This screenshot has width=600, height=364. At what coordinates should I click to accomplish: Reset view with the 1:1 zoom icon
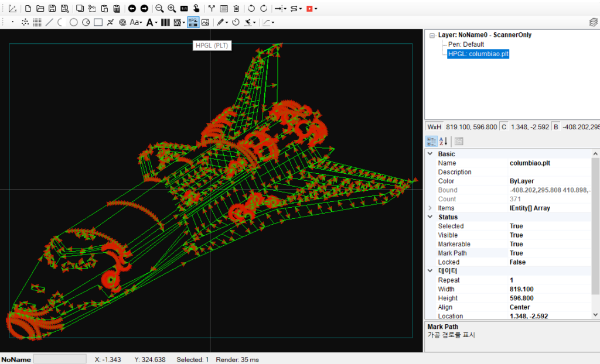(x=184, y=8)
